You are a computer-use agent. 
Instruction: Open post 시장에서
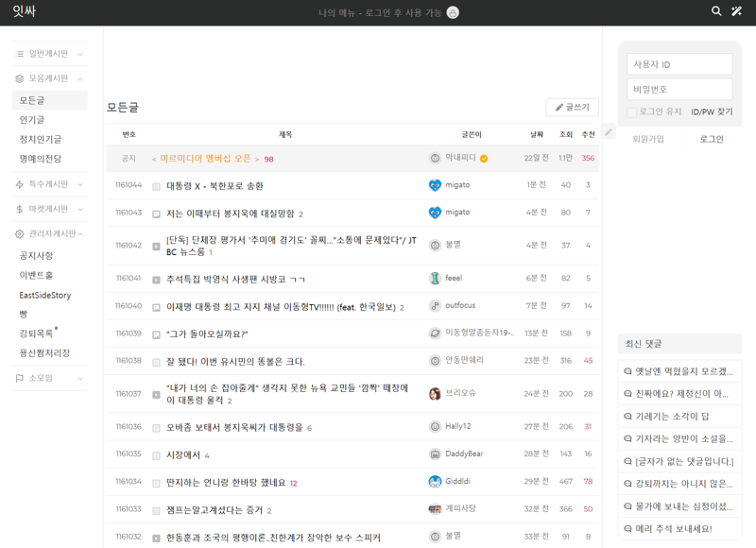(x=183, y=454)
